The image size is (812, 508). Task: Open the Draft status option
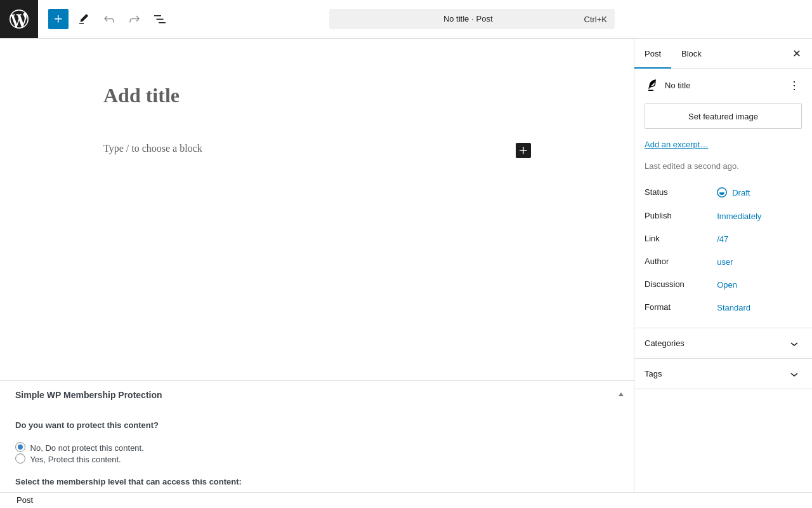point(740,193)
